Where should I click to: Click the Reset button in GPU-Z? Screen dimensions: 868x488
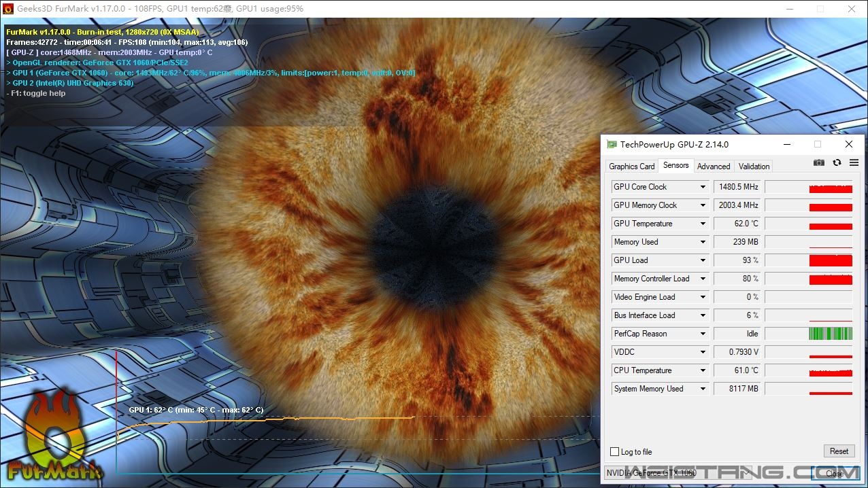(x=839, y=451)
